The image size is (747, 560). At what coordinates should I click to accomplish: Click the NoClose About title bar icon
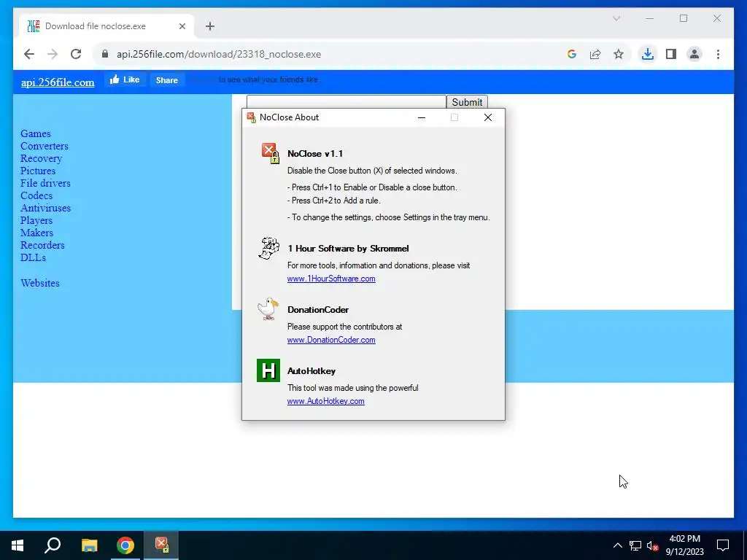251,117
